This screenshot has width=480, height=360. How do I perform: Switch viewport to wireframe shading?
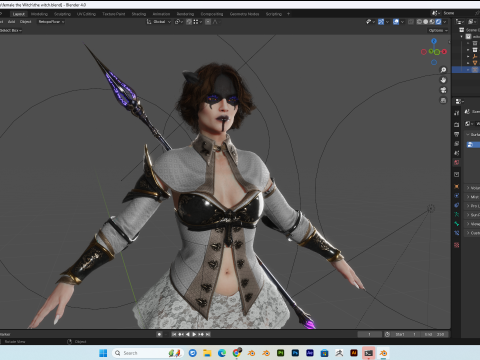click(419, 22)
